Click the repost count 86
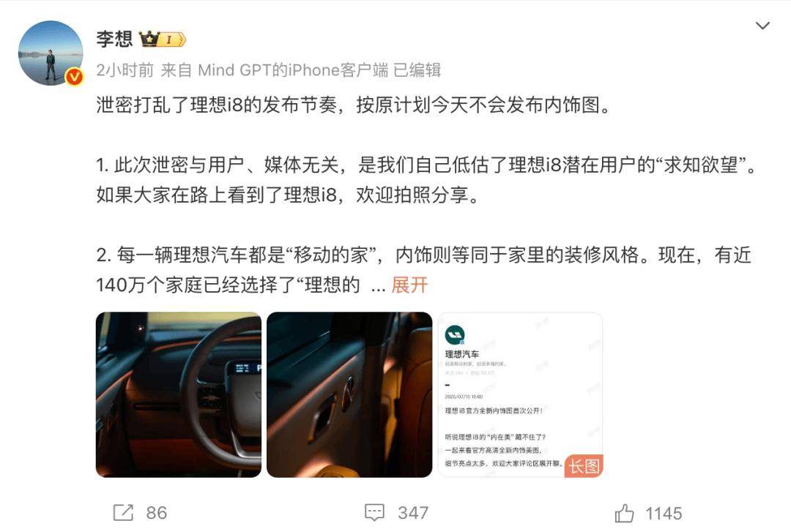Image resolution: width=791 pixels, height=532 pixels. 157,513
